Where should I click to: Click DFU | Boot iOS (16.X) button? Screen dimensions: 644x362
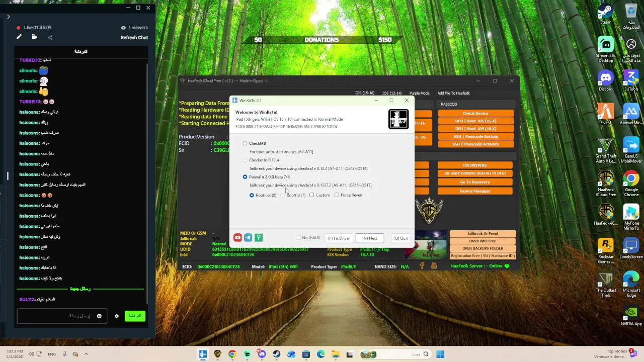tap(475, 129)
